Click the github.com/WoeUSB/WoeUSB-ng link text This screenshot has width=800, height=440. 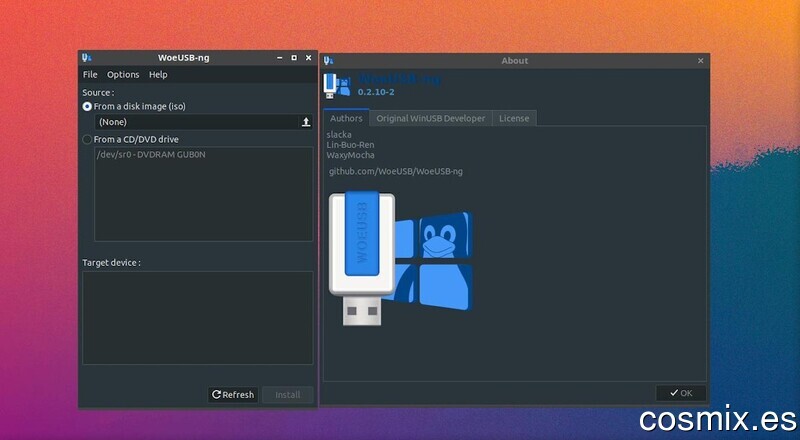coord(396,172)
